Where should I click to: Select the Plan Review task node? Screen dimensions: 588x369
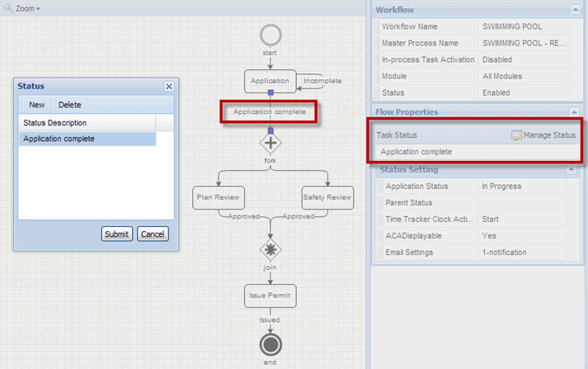tap(217, 197)
